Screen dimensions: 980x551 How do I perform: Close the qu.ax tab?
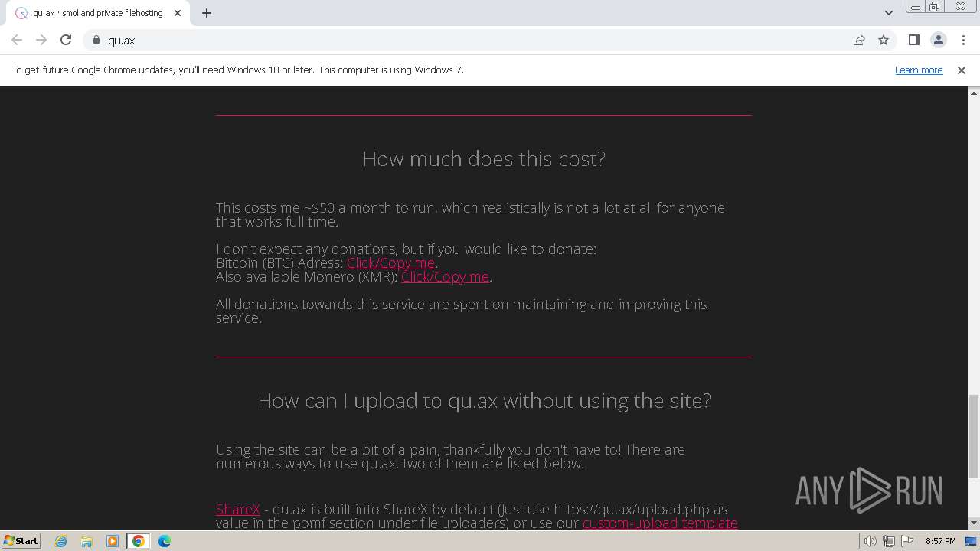177,13
